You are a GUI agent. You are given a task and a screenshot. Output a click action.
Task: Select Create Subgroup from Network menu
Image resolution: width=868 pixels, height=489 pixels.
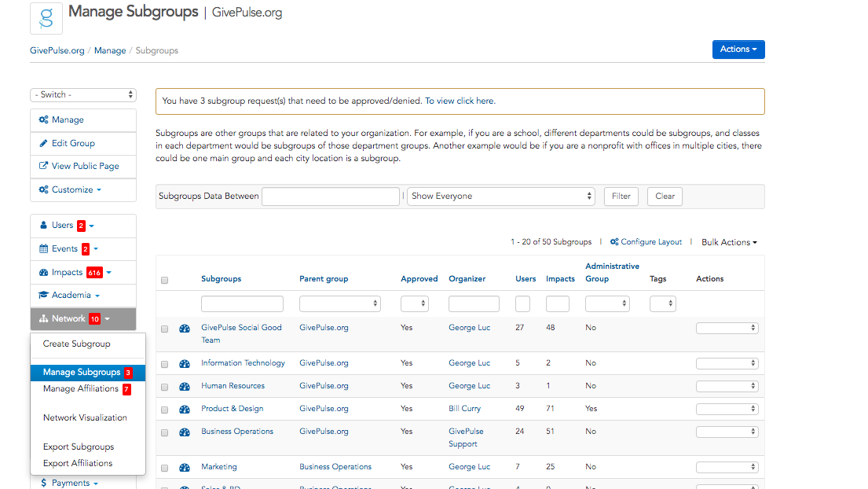[x=76, y=344]
